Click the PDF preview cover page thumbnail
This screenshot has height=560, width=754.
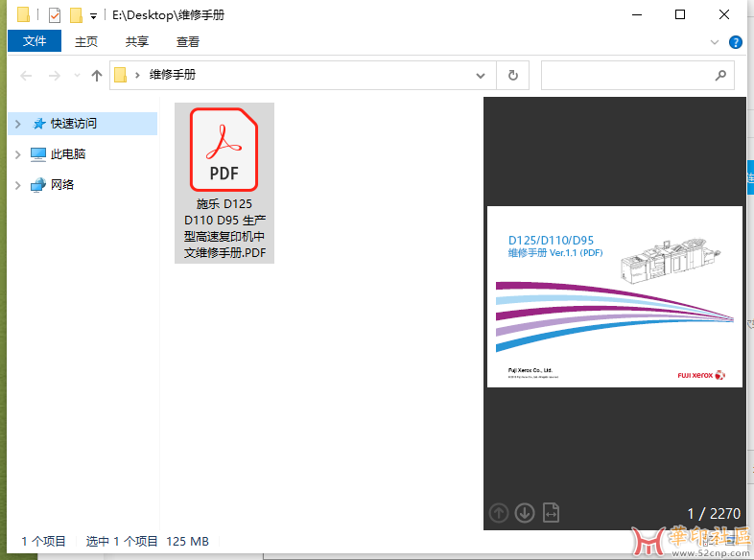pyautogui.click(x=615, y=296)
